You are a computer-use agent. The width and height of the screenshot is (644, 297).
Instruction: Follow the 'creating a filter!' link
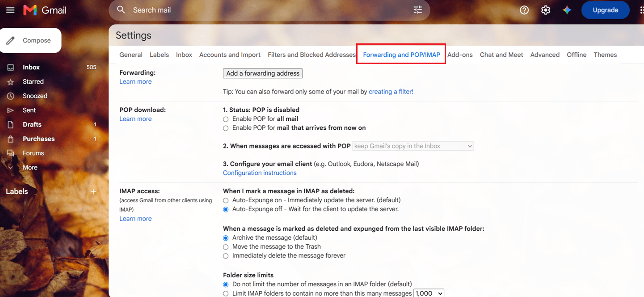(x=391, y=91)
